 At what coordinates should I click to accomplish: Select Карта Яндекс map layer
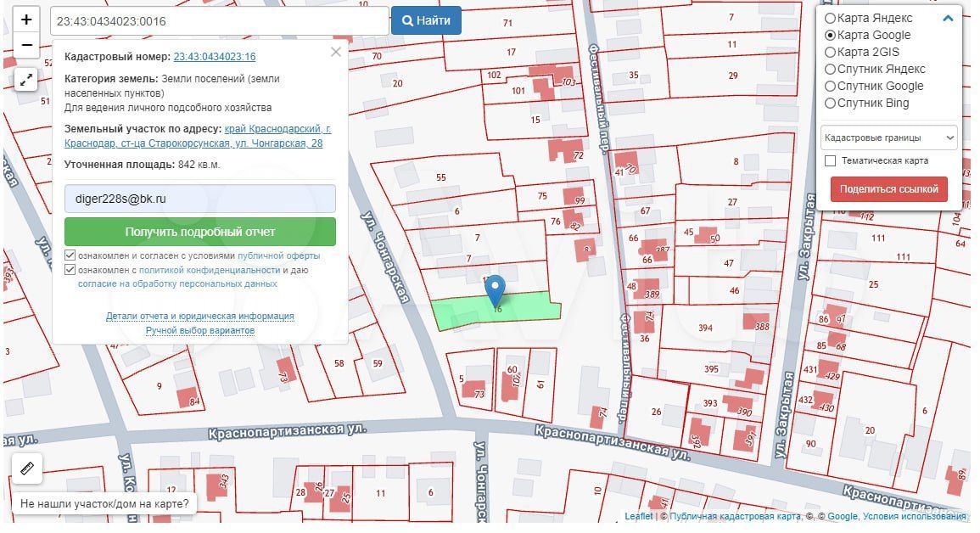pos(831,18)
